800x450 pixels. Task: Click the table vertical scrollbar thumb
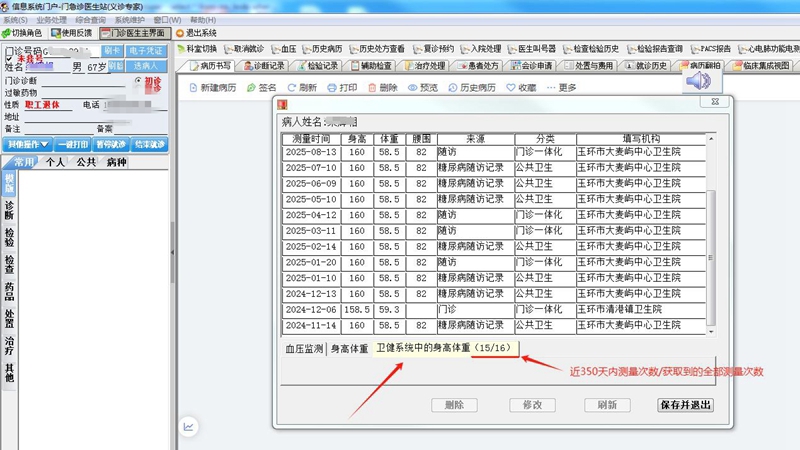711,258
